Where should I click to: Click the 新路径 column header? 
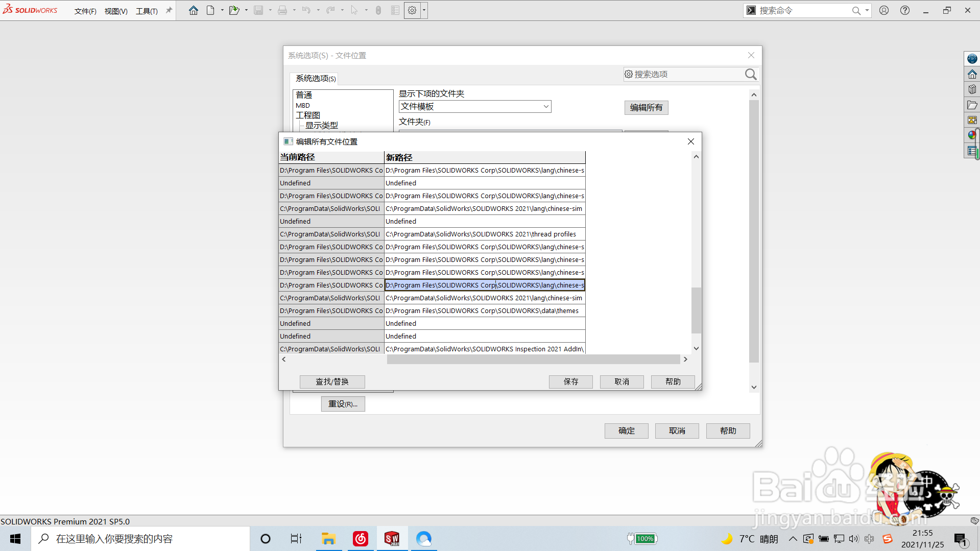click(485, 157)
